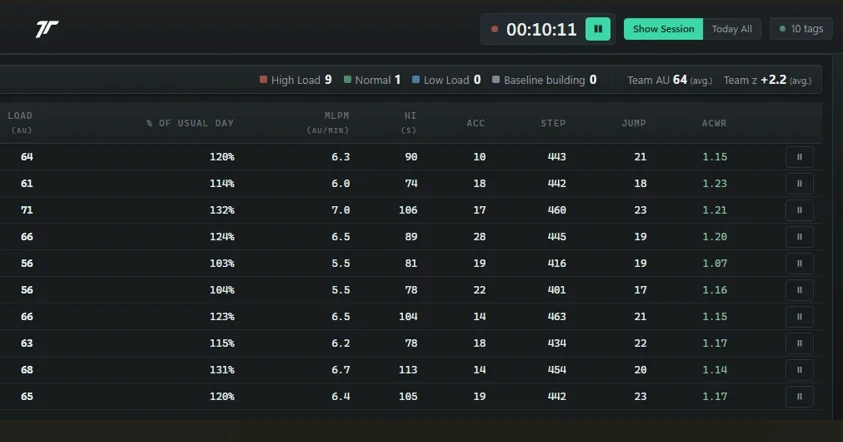Screen dimensions: 843x442
Task: Click the HI value 113
Action: tap(408, 370)
